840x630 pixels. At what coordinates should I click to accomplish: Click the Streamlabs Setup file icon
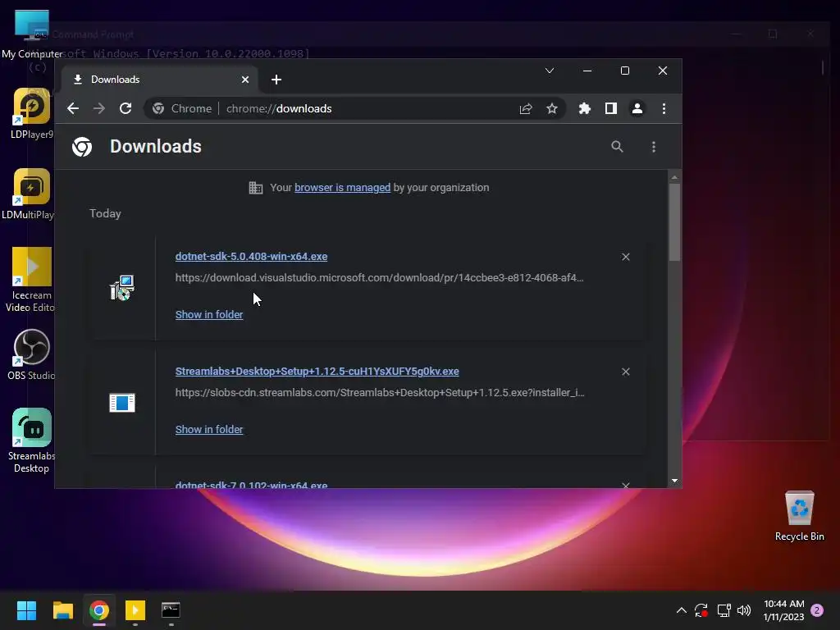point(122,403)
